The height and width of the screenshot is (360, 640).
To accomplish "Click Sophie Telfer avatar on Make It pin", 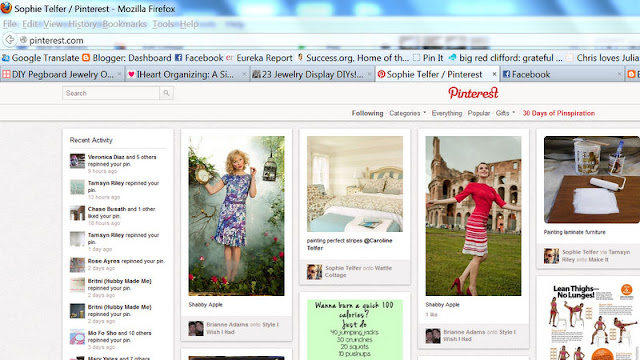I will pos(551,256).
